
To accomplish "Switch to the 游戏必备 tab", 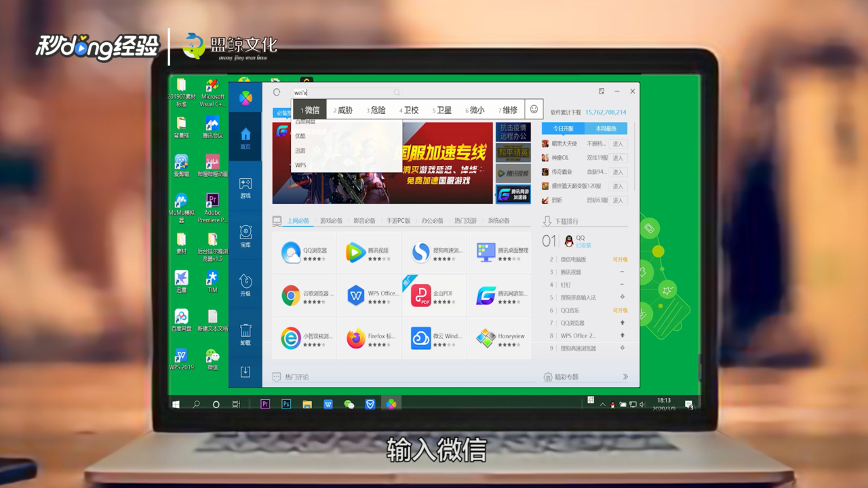I will click(331, 221).
